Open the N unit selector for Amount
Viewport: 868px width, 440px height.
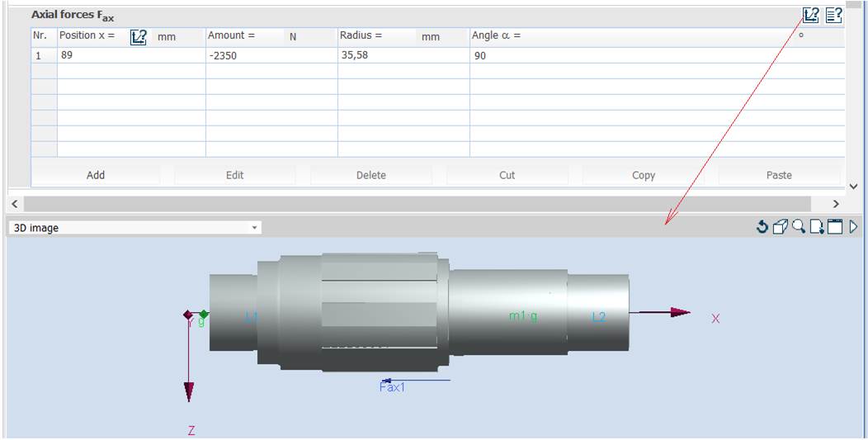point(310,37)
